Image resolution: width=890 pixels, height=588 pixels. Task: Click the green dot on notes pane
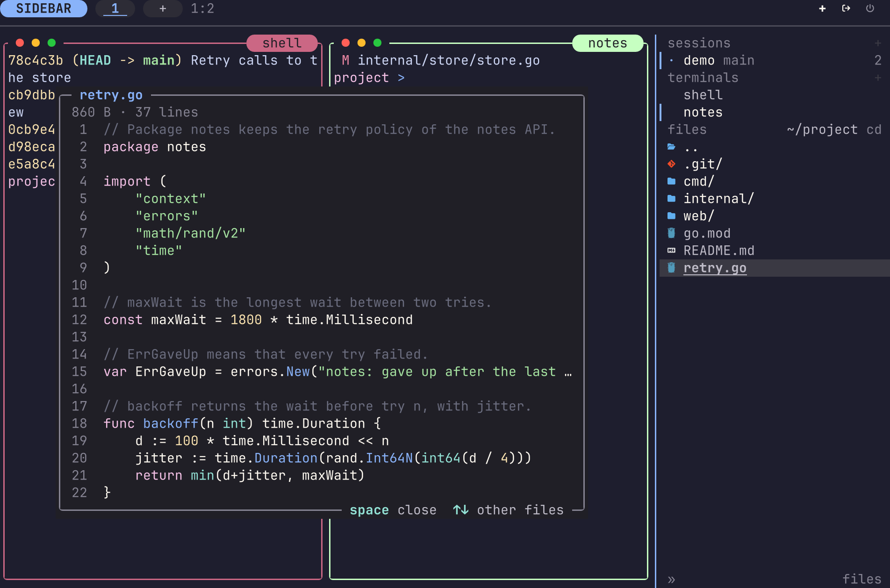(377, 43)
